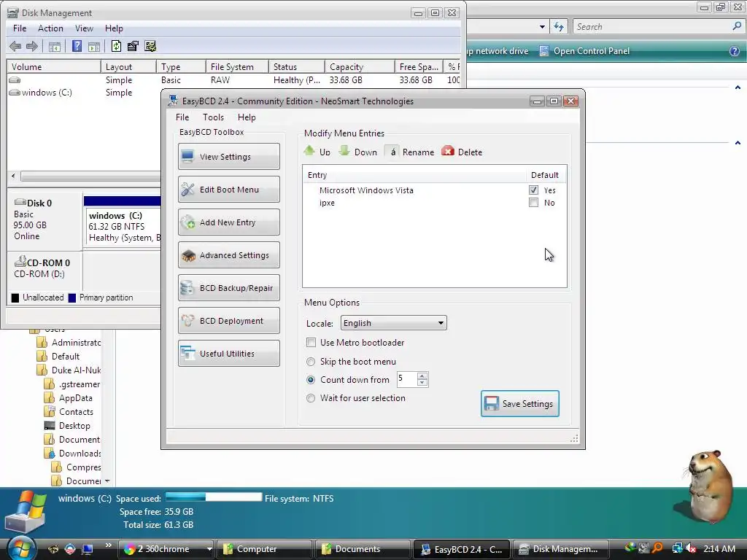Click the Capacity column header

tap(360, 66)
